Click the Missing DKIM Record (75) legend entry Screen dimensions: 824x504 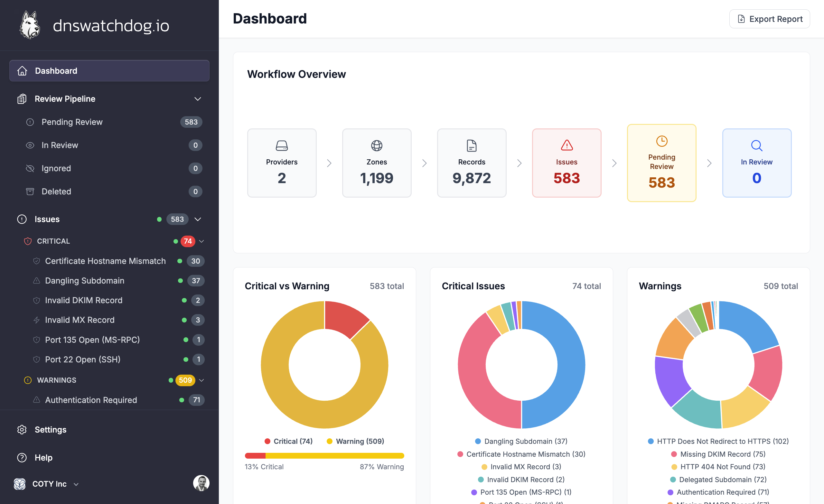tap(718, 454)
